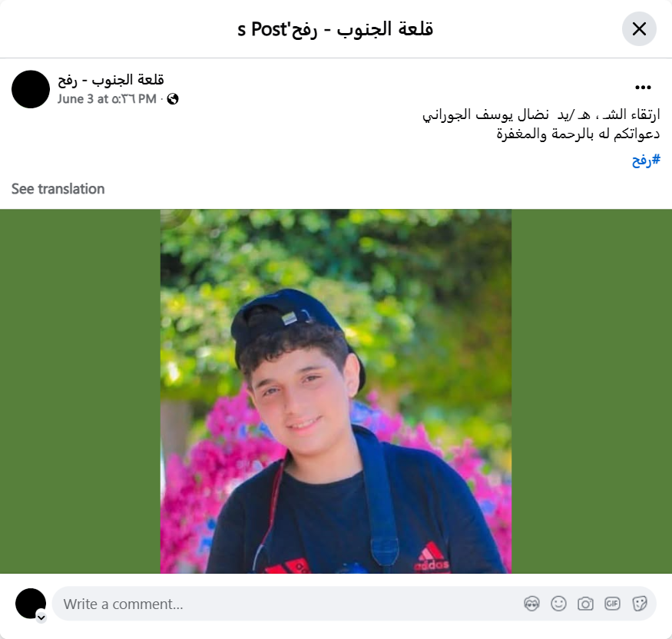Open the page's black profile picture

31,89
